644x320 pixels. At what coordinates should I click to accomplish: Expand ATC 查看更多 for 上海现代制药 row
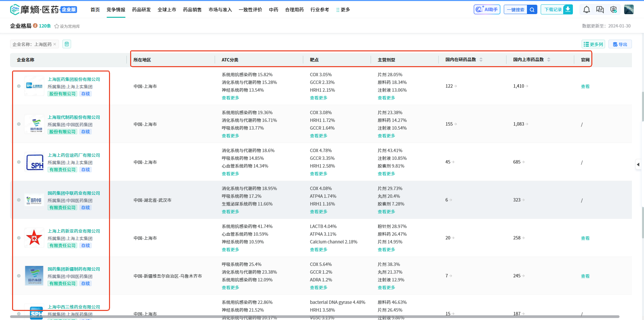point(230,136)
